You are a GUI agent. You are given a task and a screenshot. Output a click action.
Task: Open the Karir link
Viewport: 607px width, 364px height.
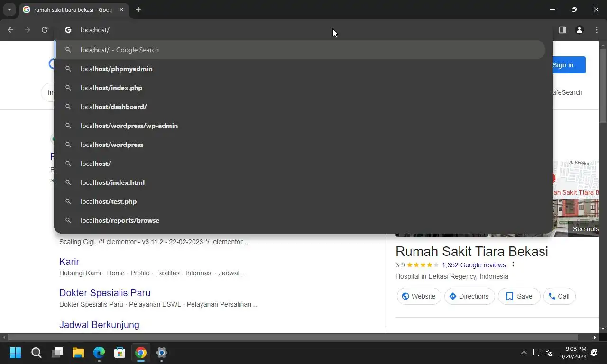[69, 262]
